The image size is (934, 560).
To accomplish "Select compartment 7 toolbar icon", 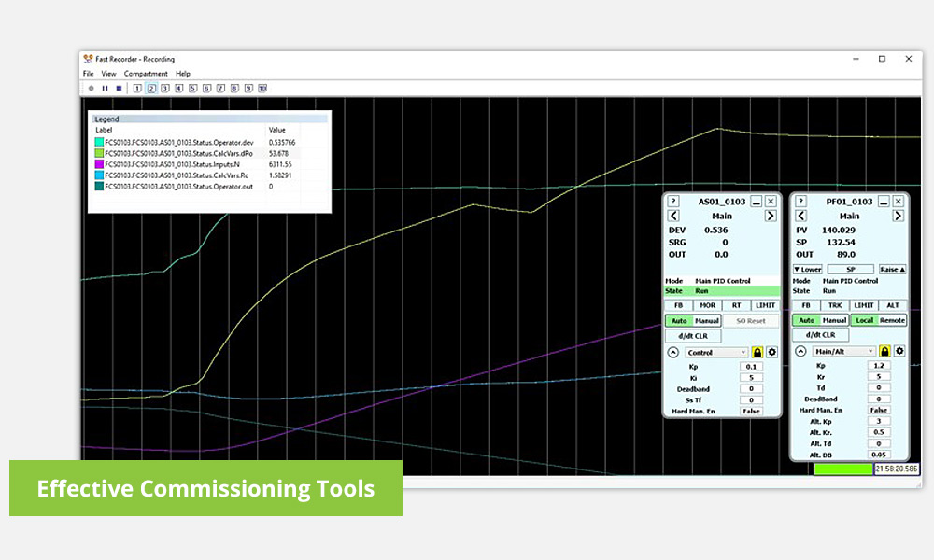I will (220, 88).
